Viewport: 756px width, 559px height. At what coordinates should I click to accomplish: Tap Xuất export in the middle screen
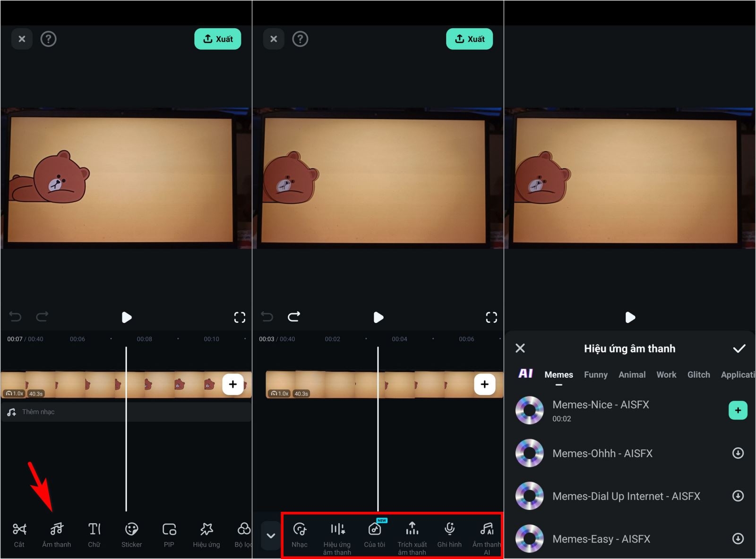470,39
